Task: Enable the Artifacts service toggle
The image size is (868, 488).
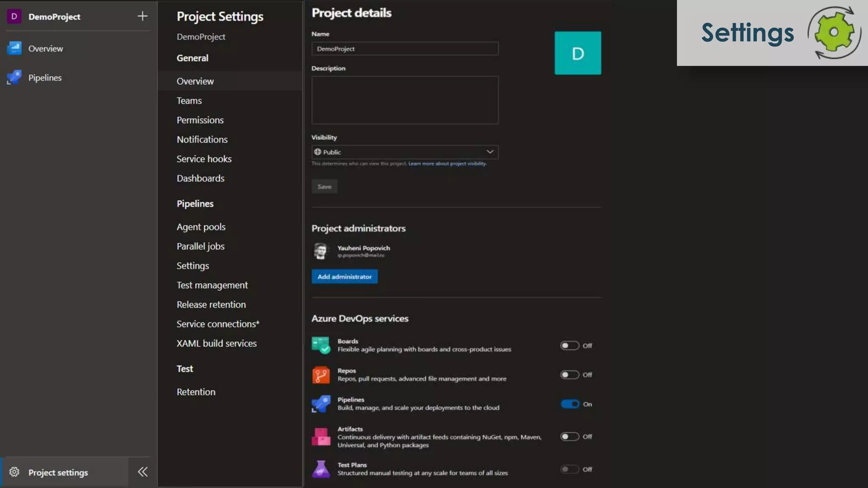Action: pyautogui.click(x=569, y=437)
